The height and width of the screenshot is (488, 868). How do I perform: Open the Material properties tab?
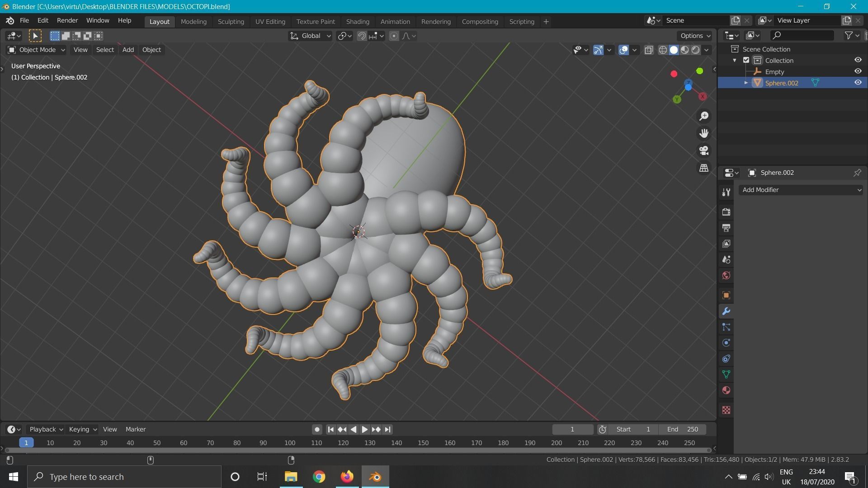726,390
